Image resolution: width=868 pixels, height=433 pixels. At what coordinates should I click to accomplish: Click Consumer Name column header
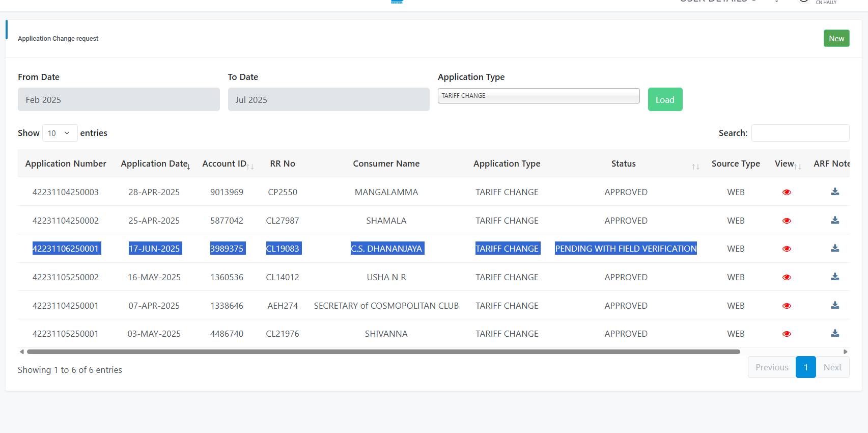click(386, 164)
